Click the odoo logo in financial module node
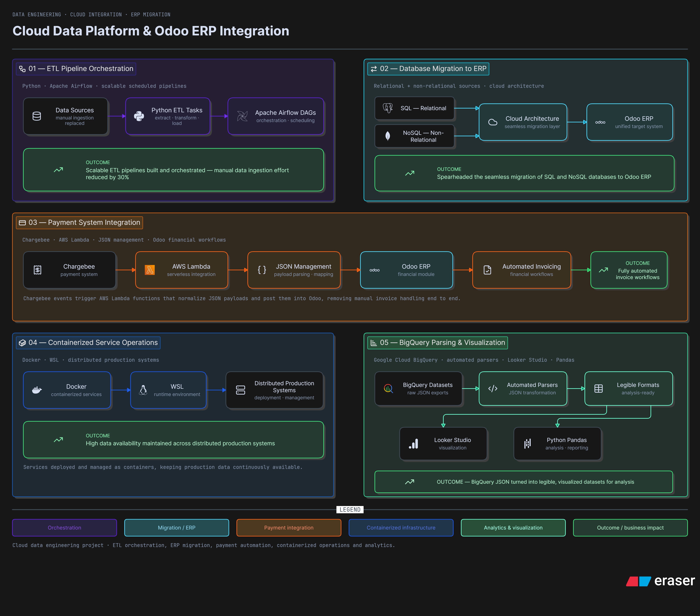The width and height of the screenshot is (700, 616). pos(375,270)
